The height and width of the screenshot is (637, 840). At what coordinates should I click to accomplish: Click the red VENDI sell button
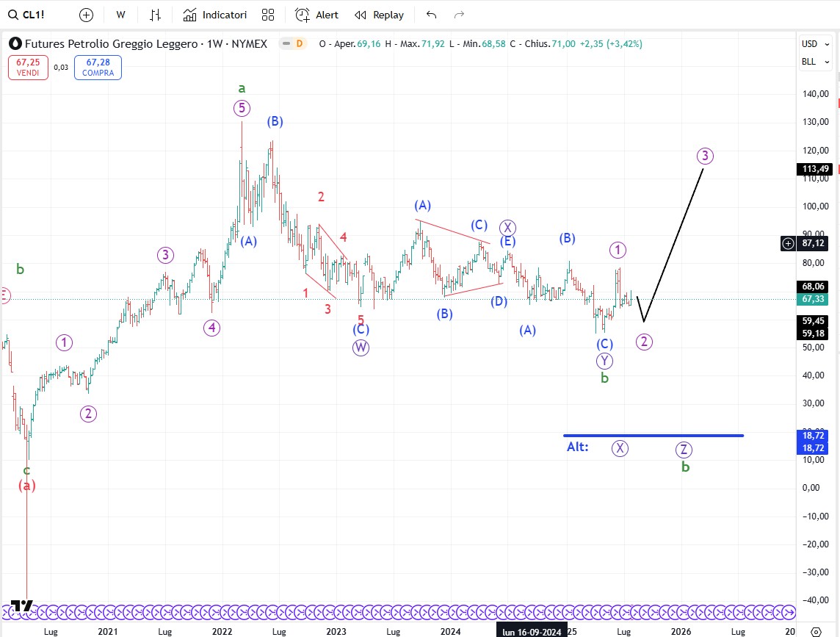[x=27, y=68]
